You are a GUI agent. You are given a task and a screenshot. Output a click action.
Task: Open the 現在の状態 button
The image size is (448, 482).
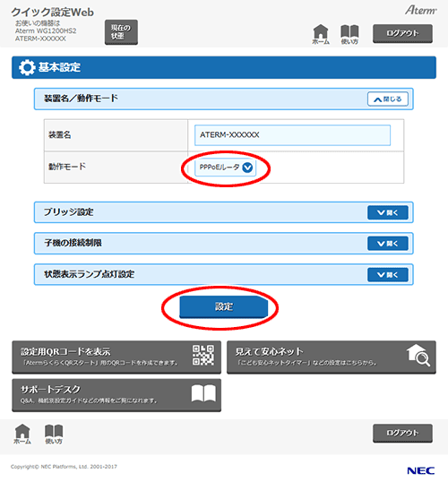(121, 32)
